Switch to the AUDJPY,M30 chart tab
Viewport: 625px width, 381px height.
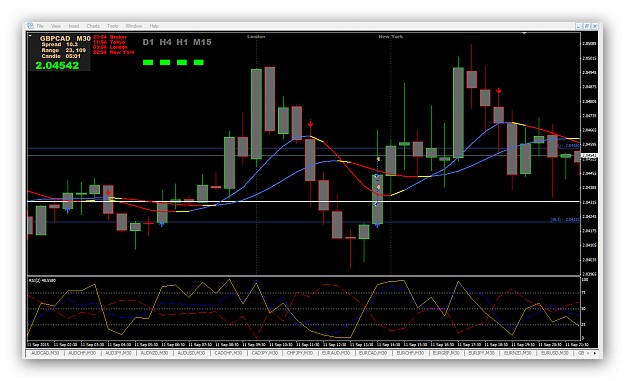pos(118,353)
